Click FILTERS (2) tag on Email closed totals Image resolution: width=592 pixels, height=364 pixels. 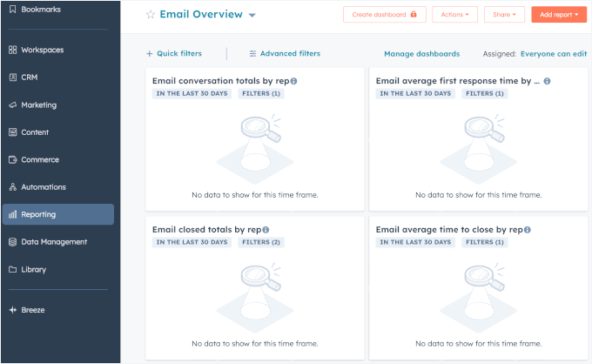click(x=259, y=242)
